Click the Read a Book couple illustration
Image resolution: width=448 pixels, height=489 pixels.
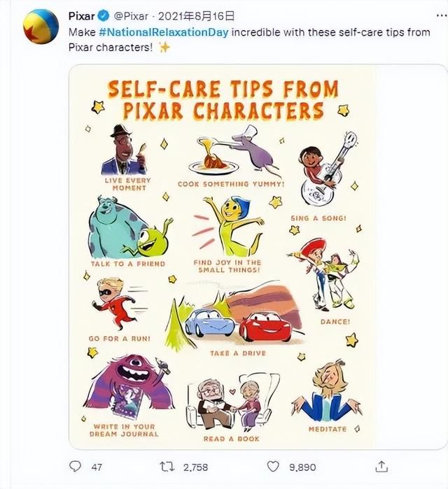(x=232, y=402)
